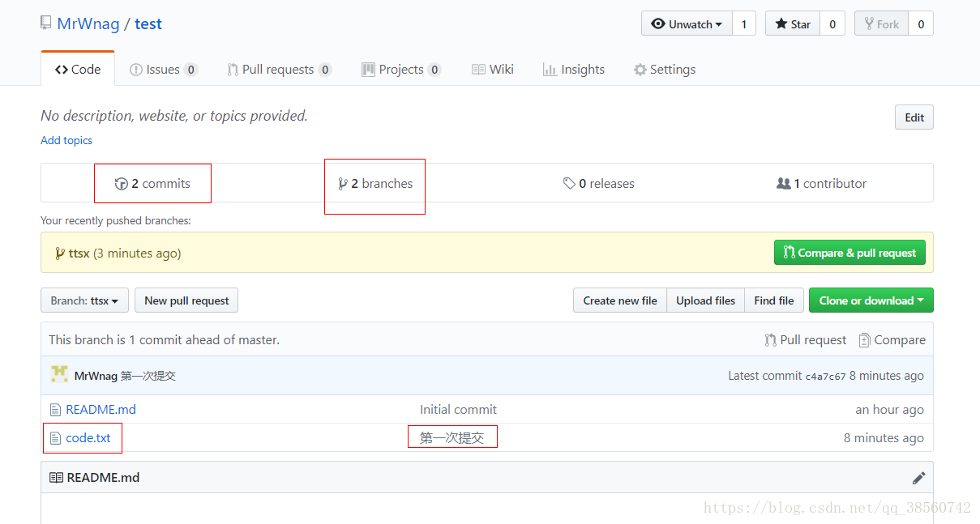Open commit hash c4a7c67
Image resolution: width=980 pixels, height=524 pixels.
825,376
